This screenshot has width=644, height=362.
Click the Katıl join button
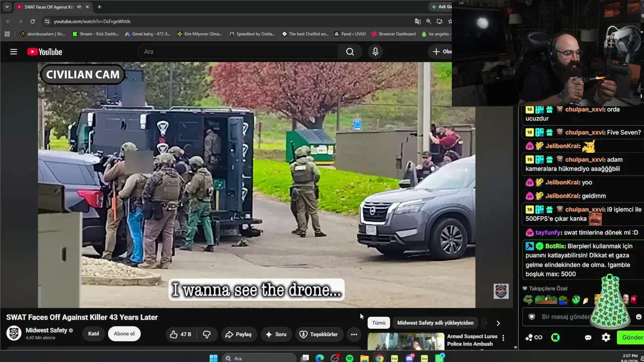coord(94,334)
